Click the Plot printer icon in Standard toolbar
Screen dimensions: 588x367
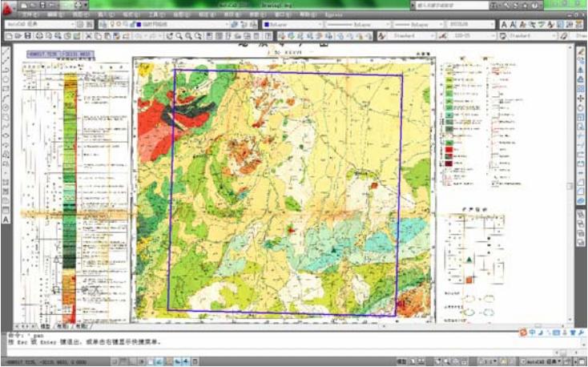(39, 36)
